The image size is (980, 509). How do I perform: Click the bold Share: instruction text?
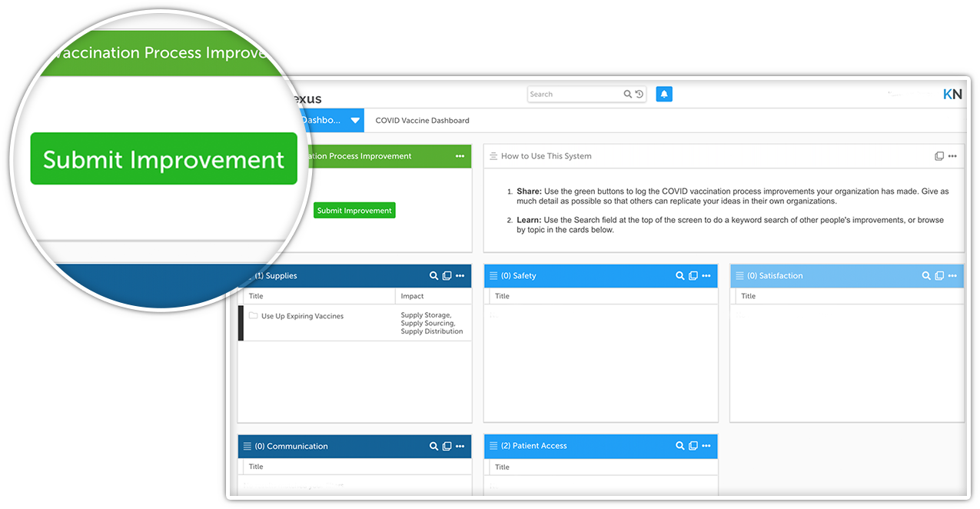point(529,191)
